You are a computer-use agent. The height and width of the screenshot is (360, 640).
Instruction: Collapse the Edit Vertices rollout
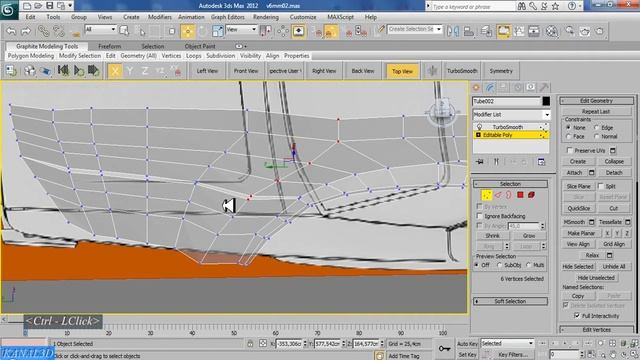pos(596,329)
